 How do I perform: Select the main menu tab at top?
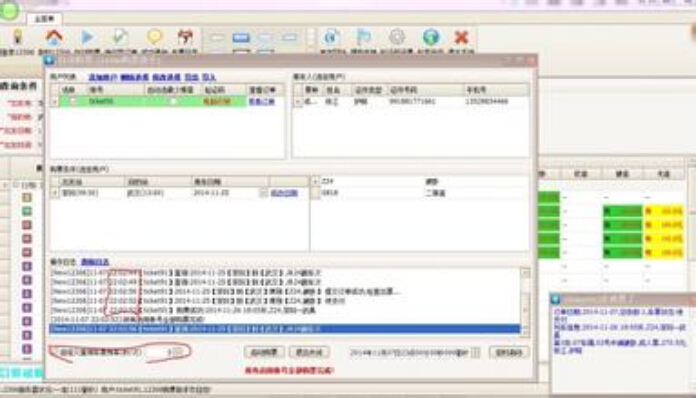coord(44,19)
